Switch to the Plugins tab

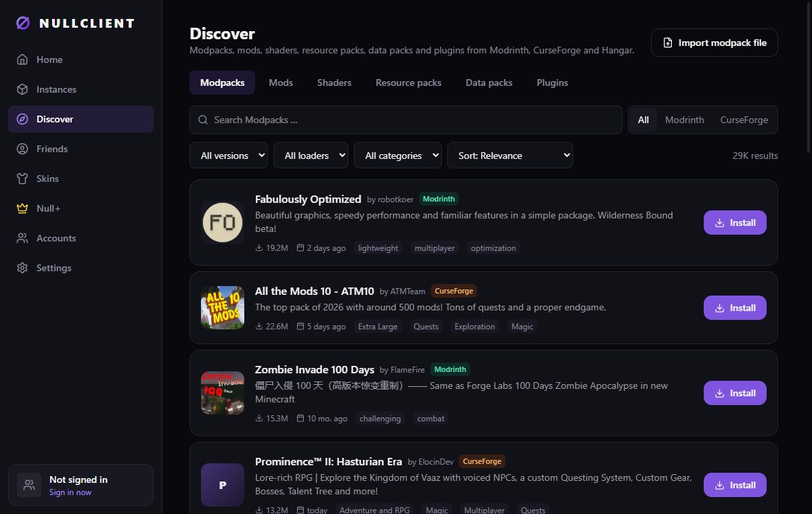coord(552,83)
